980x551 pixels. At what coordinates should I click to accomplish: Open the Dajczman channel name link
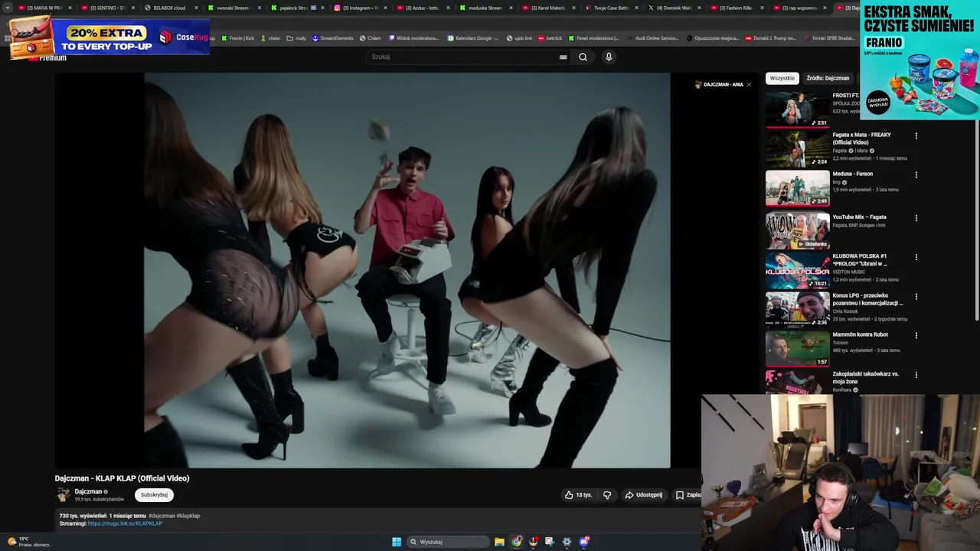[88, 491]
